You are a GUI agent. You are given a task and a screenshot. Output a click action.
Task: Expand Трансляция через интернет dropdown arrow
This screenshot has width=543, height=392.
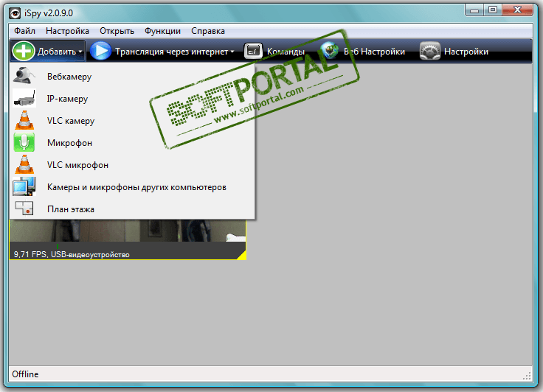[232, 52]
